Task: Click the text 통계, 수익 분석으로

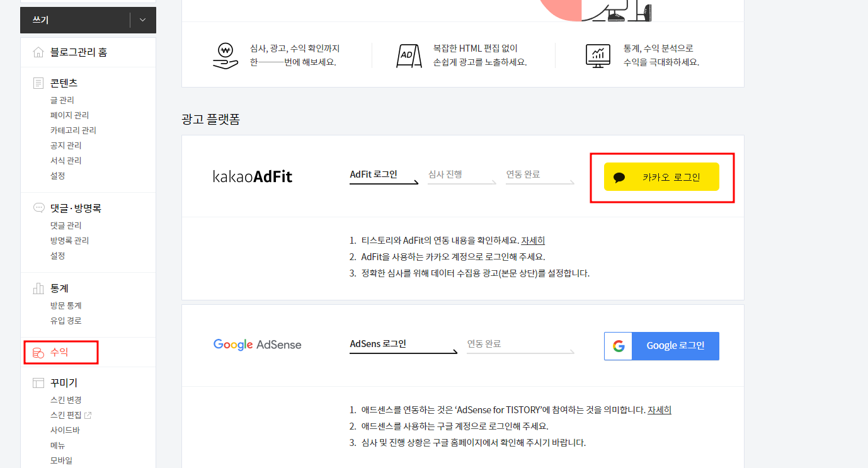Action: (x=658, y=49)
